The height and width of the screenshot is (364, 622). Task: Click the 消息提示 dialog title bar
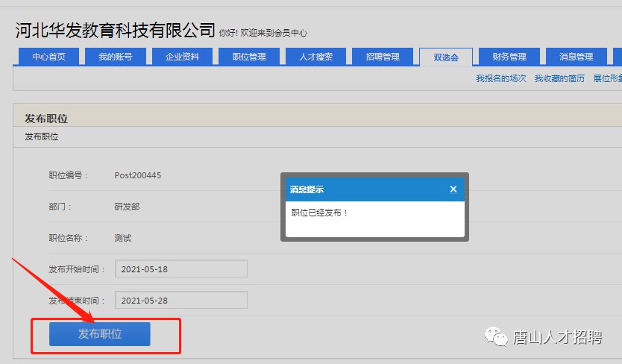[x=358, y=189]
